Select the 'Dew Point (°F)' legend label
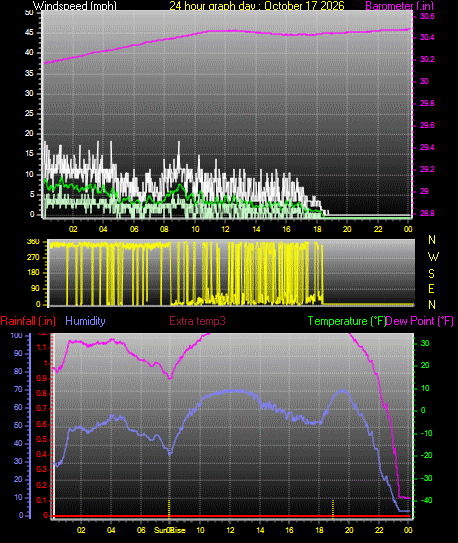The image size is (458, 543). [420, 321]
